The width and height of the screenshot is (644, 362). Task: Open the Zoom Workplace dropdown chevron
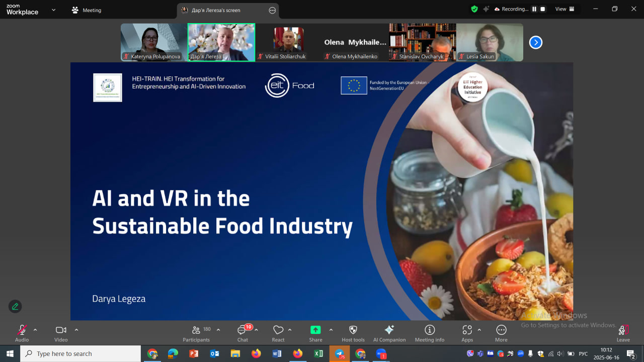(x=53, y=10)
